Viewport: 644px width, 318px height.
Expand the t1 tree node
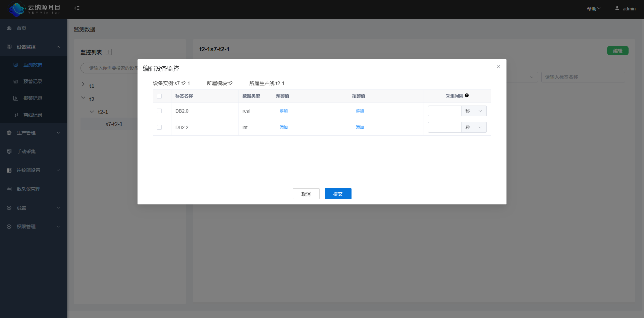[83, 84]
